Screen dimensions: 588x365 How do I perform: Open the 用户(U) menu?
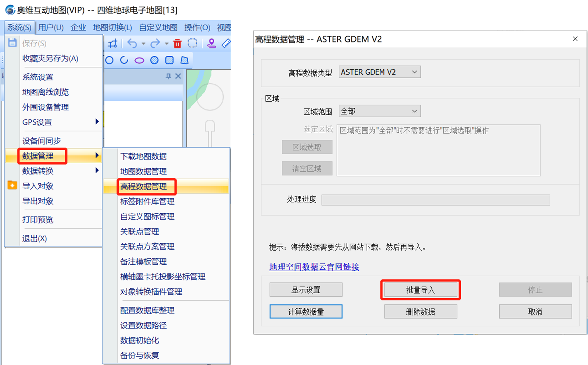point(51,28)
